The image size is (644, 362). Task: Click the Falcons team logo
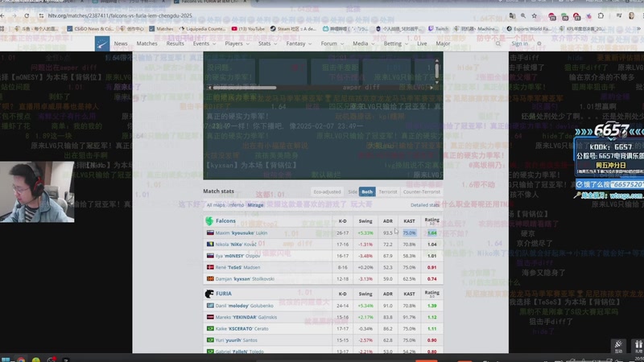tap(209, 220)
